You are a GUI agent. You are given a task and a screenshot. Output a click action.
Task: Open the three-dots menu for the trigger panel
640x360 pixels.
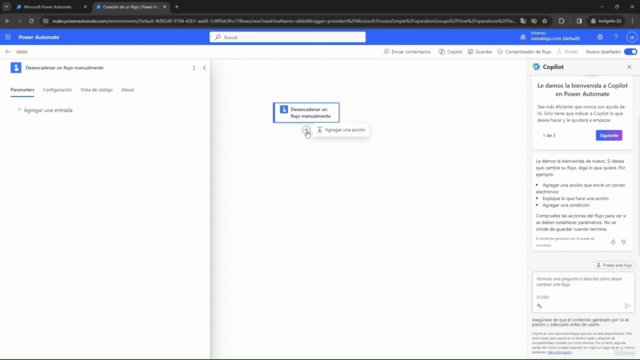[194, 68]
